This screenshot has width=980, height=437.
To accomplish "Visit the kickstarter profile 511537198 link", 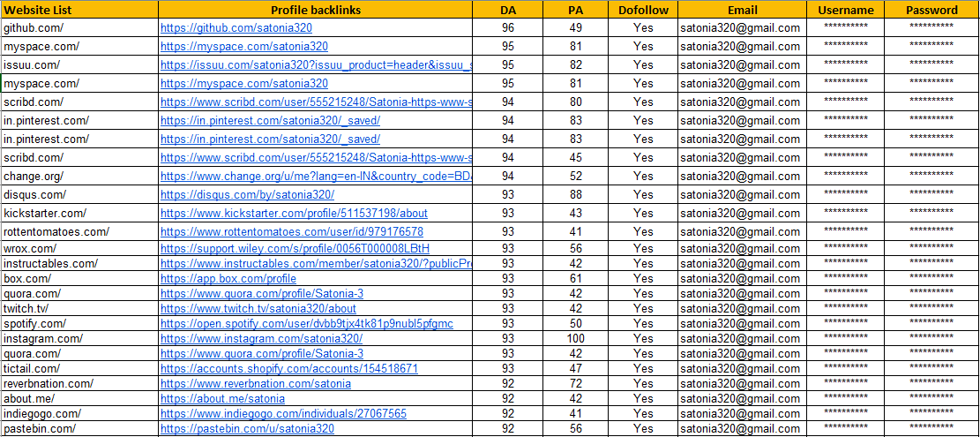I will (295, 214).
